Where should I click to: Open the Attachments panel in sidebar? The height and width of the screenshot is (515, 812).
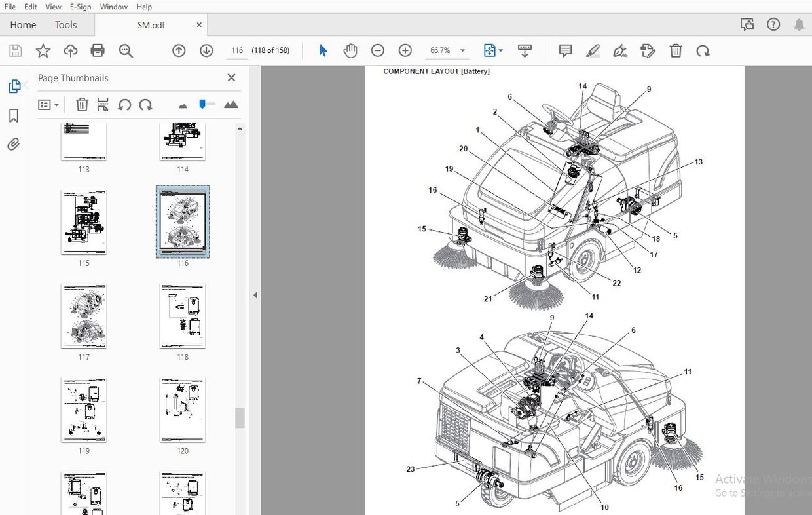click(x=14, y=143)
